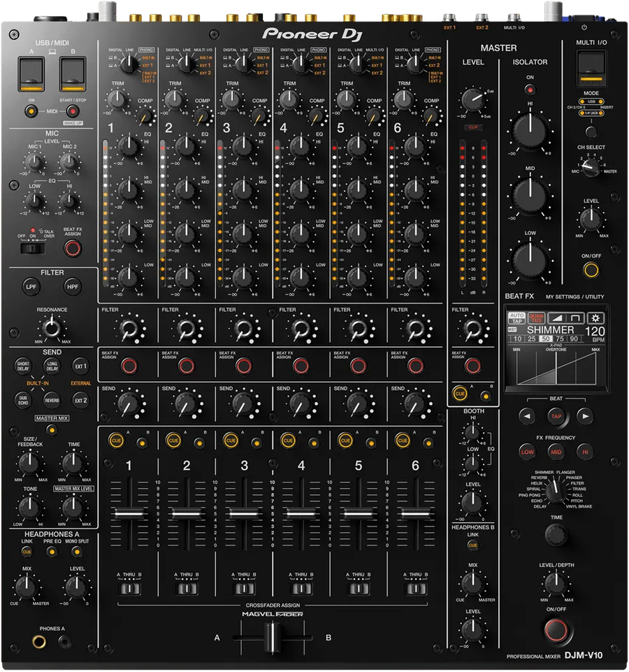Open the gear settings icon on Beat FX display
Image resolution: width=629 pixels, height=672 pixels.
[x=595, y=318]
